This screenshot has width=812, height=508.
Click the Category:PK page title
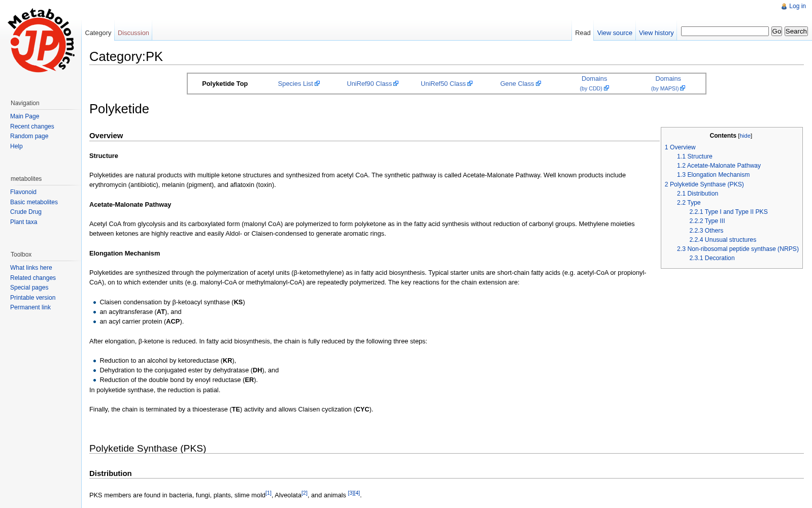(x=126, y=56)
